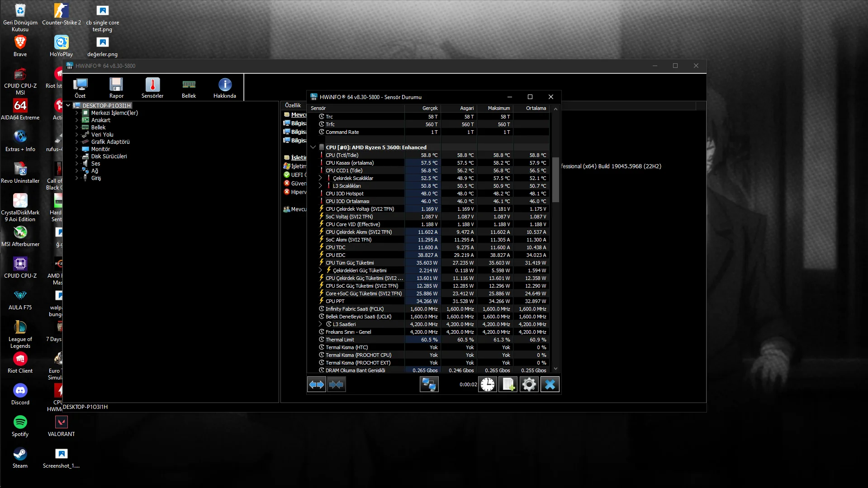Select the CPU Tüm Güç Tüketimi row
Viewport: 868px width, 488px height.
coord(428,263)
